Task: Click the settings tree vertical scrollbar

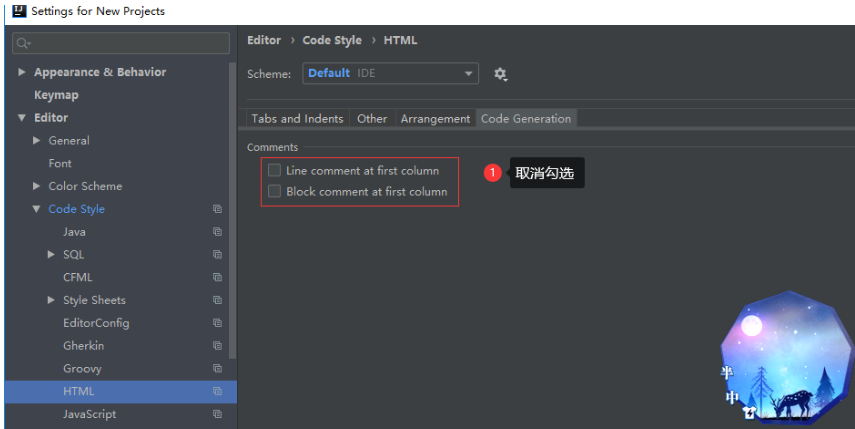Action: pyautogui.click(x=233, y=210)
